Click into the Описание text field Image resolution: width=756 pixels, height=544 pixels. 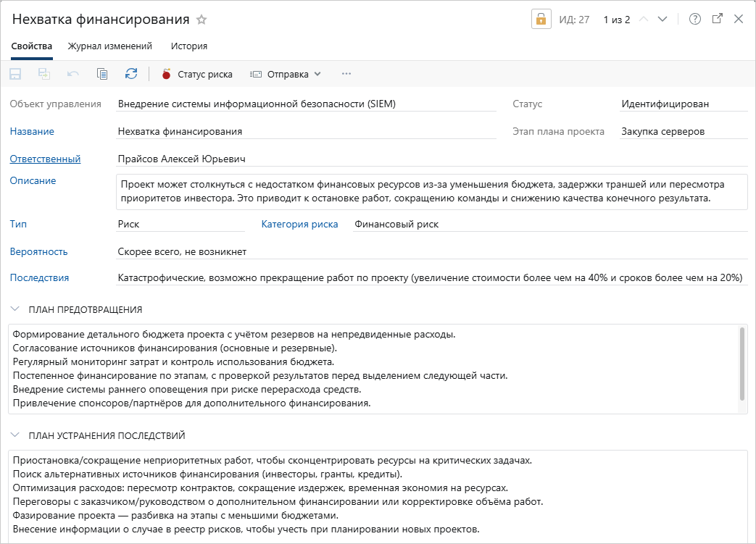pos(431,191)
